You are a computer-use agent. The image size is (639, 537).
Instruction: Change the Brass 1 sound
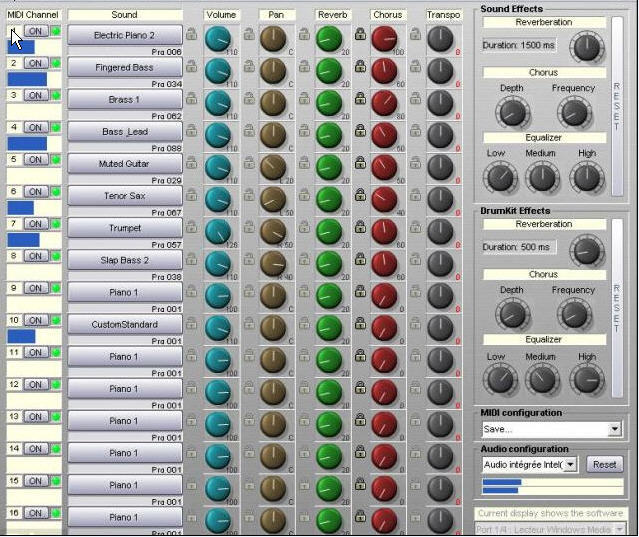(125, 99)
